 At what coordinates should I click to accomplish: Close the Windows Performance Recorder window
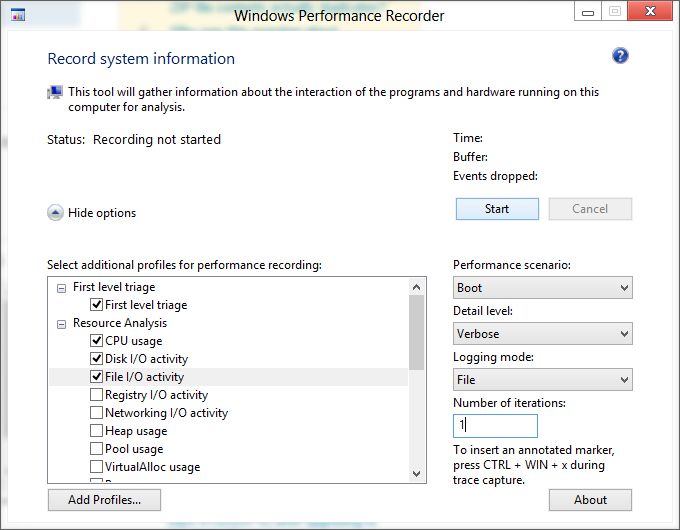click(650, 11)
